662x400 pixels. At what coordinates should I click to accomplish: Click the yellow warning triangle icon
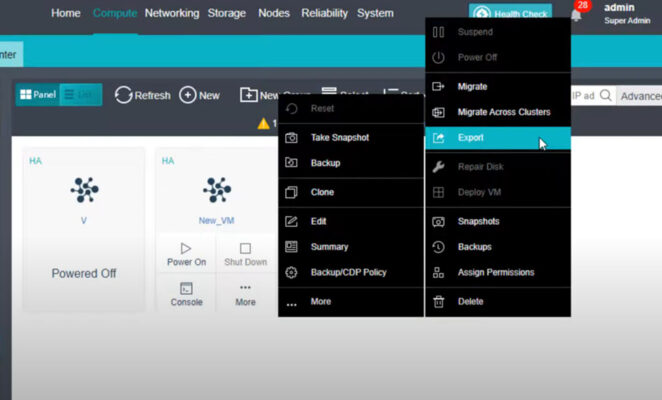(263, 124)
